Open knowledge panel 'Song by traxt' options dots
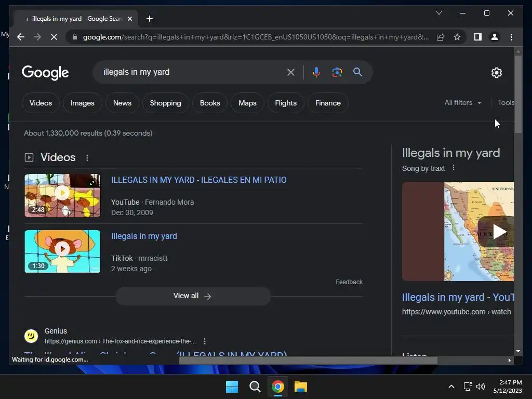532x399 pixels. coord(453,168)
